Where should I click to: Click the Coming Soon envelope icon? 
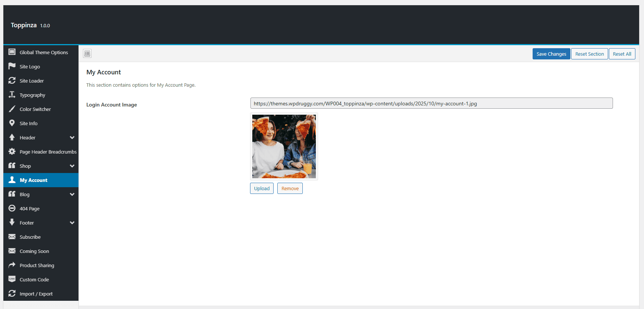click(x=12, y=251)
